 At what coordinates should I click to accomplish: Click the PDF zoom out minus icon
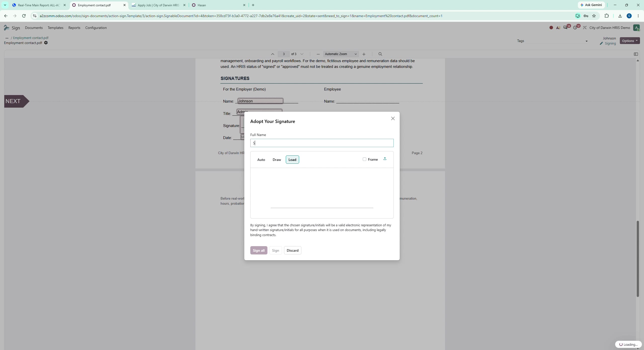318,54
